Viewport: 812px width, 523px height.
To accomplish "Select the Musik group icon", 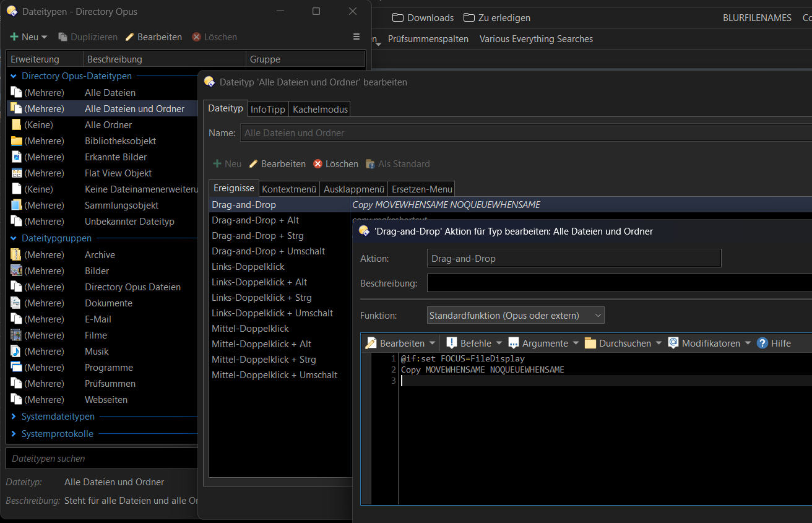I will [x=16, y=351].
